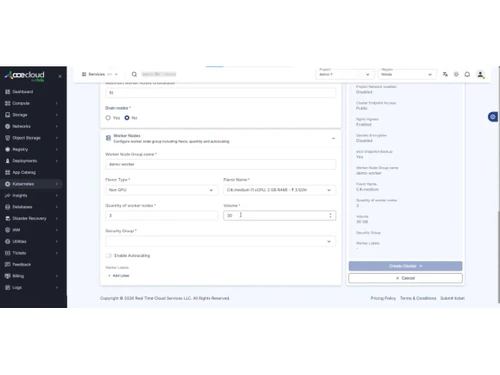Open the Submit ticket link
The image size is (500, 375).
[x=452, y=298]
